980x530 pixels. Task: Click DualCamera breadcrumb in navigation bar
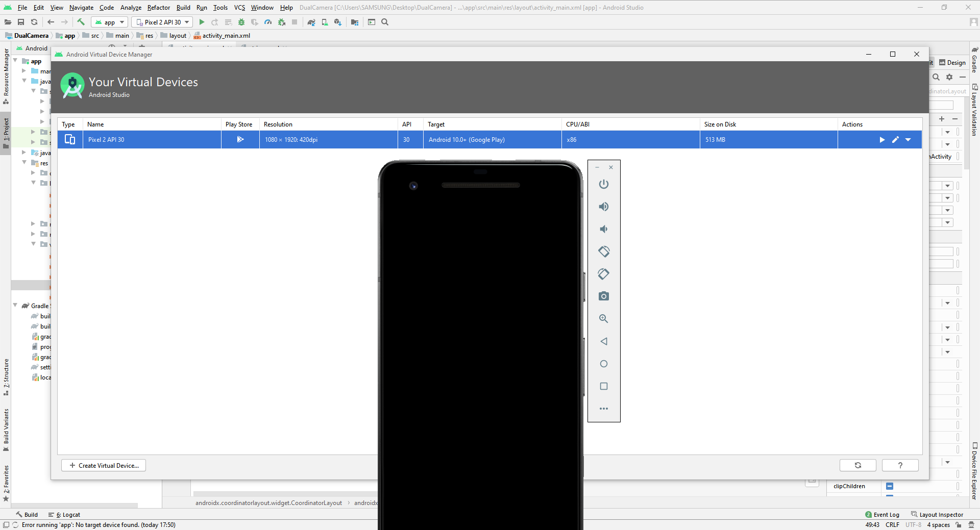point(27,36)
